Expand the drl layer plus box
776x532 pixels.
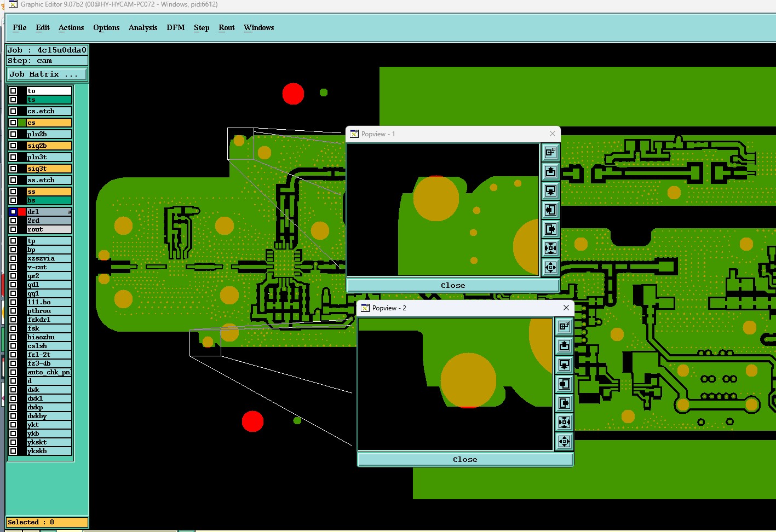(x=69, y=212)
